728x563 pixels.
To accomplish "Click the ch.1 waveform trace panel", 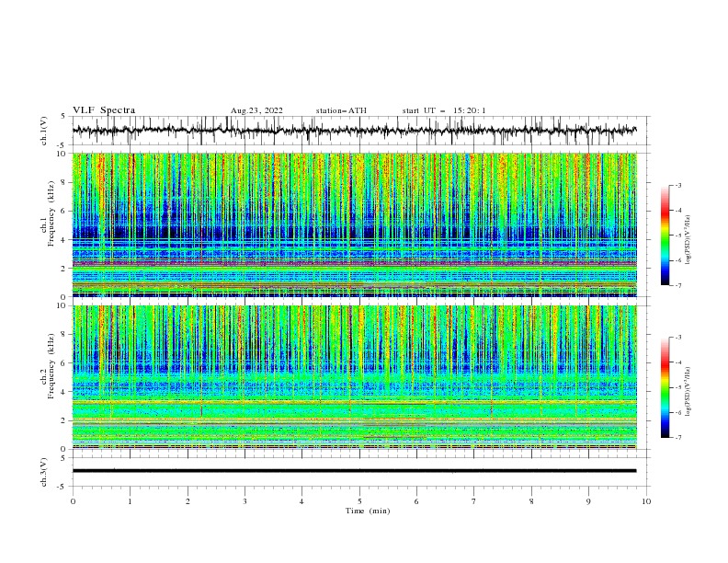I will [x=360, y=131].
